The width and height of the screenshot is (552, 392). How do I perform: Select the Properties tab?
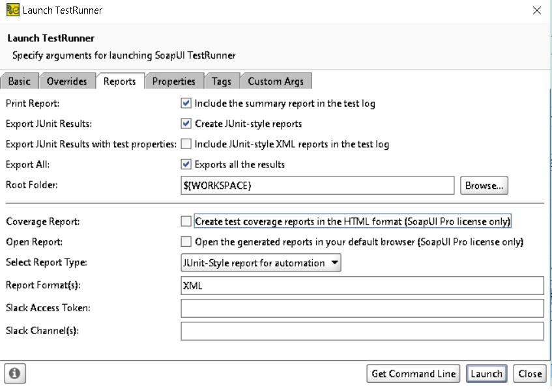(x=173, y=81)
